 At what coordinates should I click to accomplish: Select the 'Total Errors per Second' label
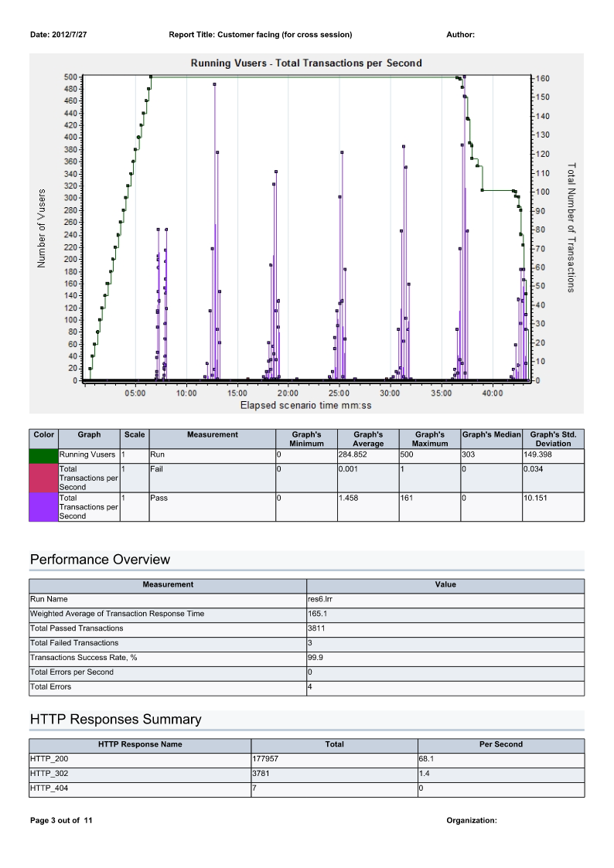click(x=72, y=672)
